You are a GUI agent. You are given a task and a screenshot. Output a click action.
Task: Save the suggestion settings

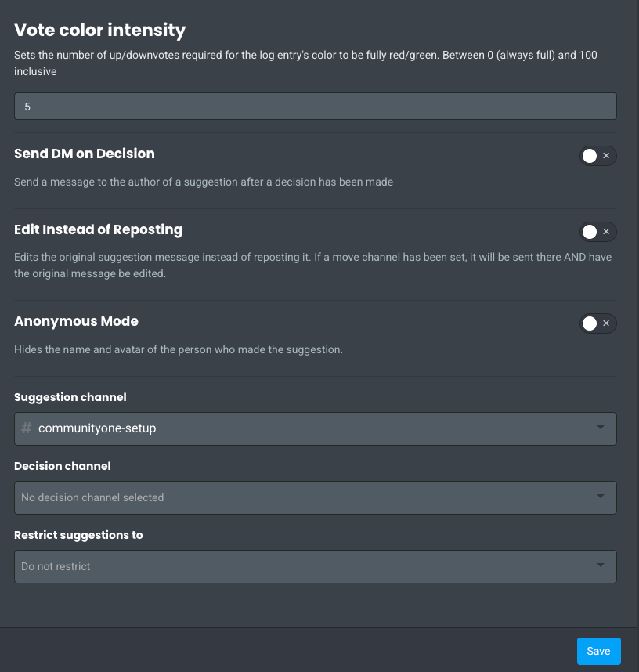click(x=598, y=651)
